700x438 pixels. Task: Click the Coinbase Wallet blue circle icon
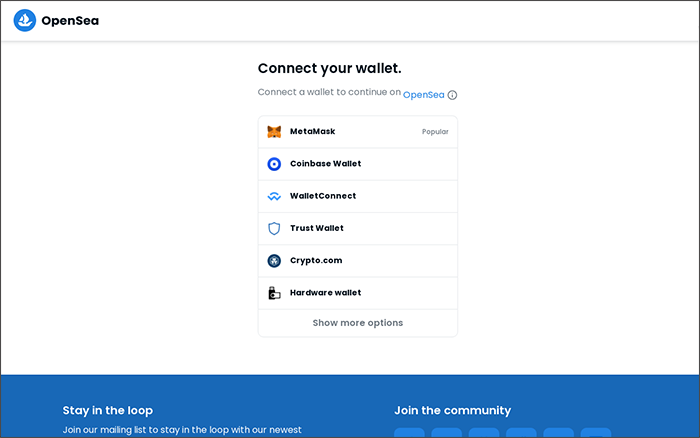pyautogui.click(x=274, y=164)
